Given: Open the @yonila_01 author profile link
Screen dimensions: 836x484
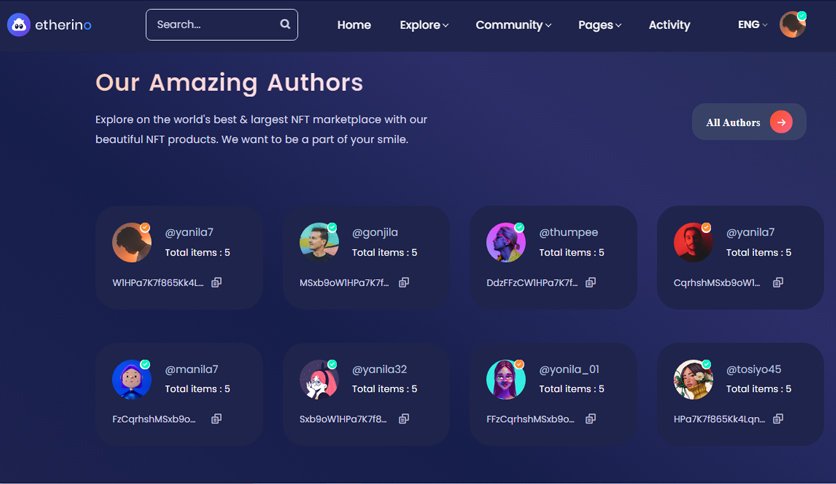Looking at the screenshot, I should click(x=569, y=369).
